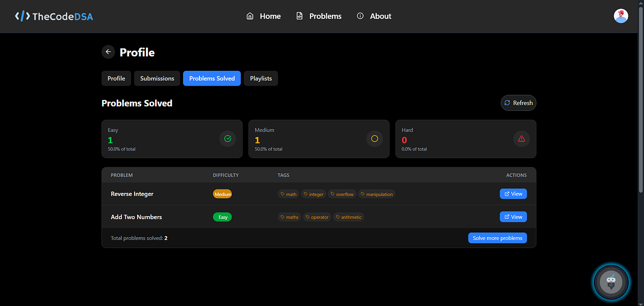Click the overflow tag
644x306 pixels.
(342, 194)
